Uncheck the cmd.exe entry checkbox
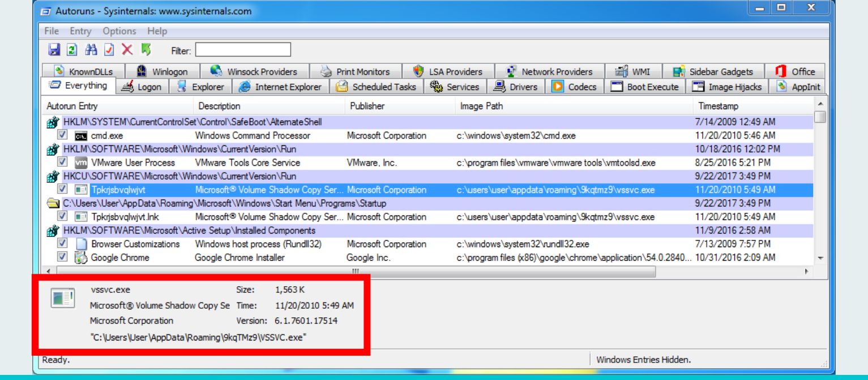The image size is (868, 380). click(63, 136)
